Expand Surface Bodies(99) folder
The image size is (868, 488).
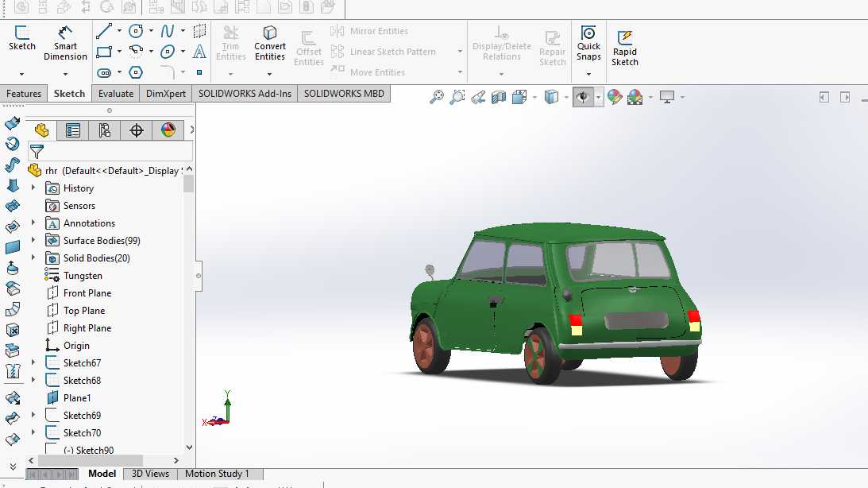(33, 240)
